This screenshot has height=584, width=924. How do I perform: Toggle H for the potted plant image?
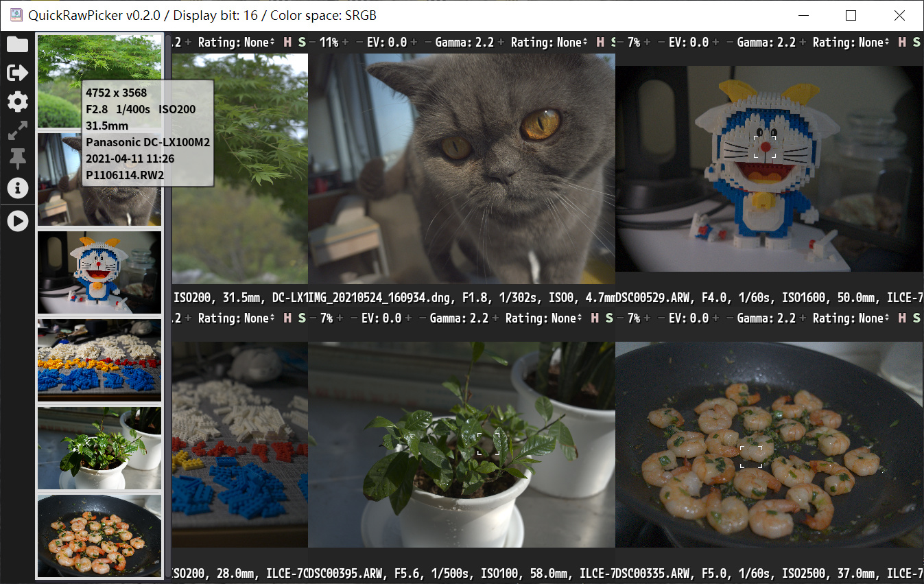point(595,318)
